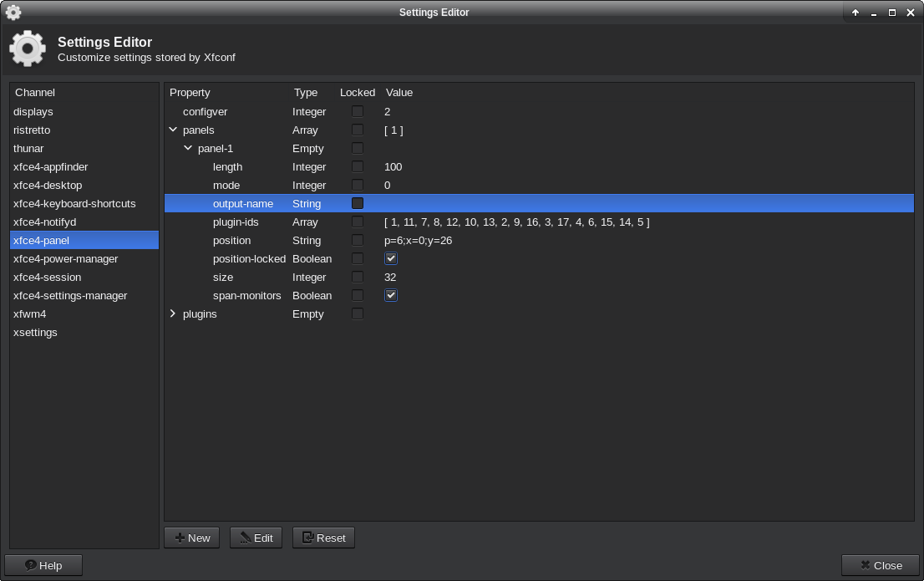Click the reset icon on Reset button

(308, 538)
